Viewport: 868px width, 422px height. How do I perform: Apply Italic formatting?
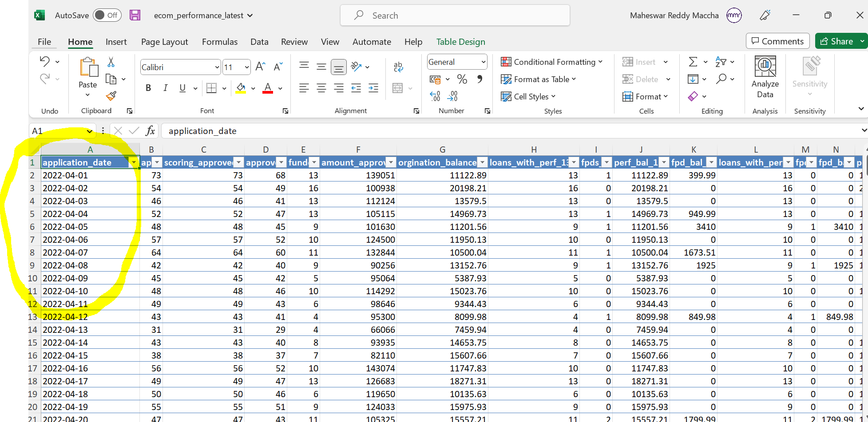[165, 88]
